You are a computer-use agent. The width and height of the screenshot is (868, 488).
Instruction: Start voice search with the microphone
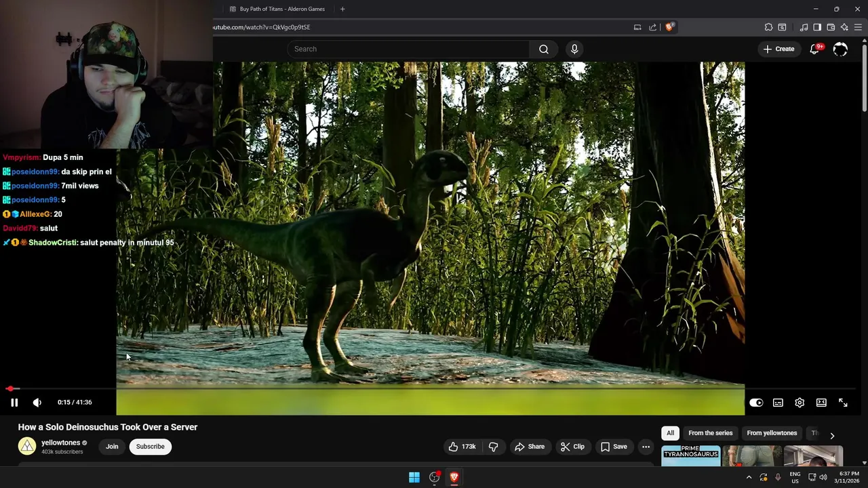[x=574, y=49]
